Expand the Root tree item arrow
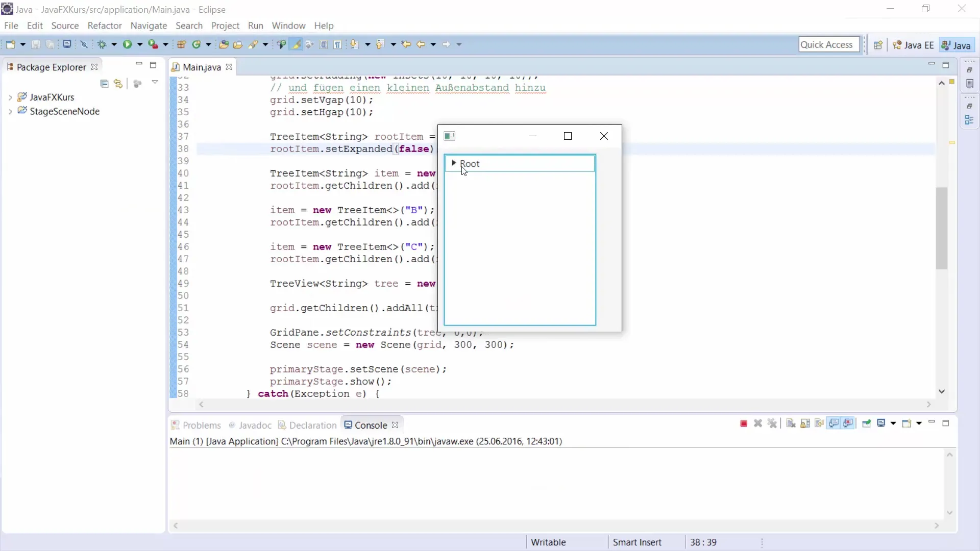The height and width of the screenshot is (551, 980). pos(453,163)
